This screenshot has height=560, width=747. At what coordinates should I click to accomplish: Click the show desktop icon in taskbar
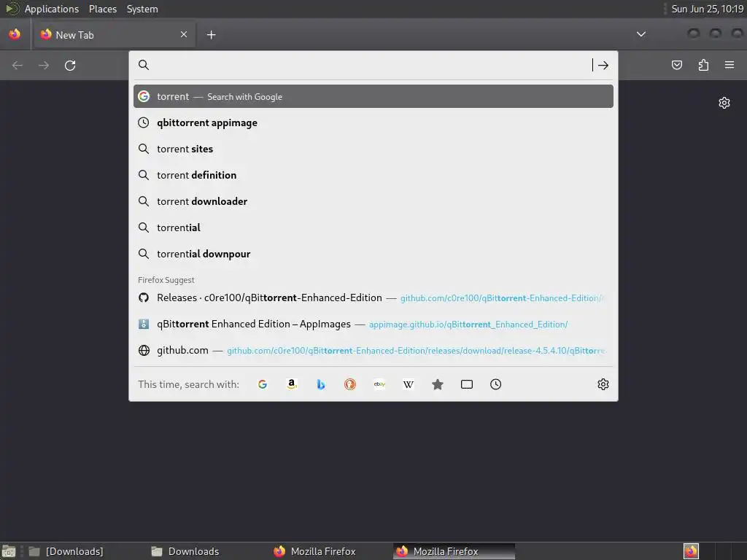tap(9, 551)
